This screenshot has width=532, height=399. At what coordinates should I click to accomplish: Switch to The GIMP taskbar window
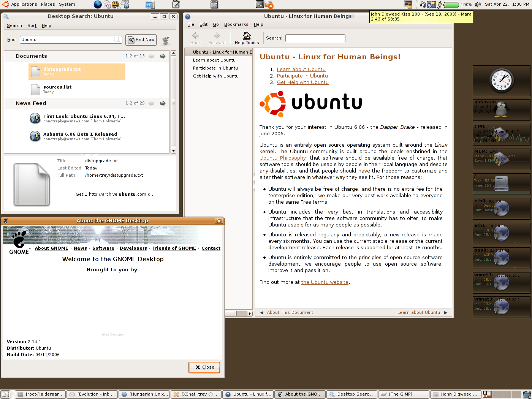(404, 394)
